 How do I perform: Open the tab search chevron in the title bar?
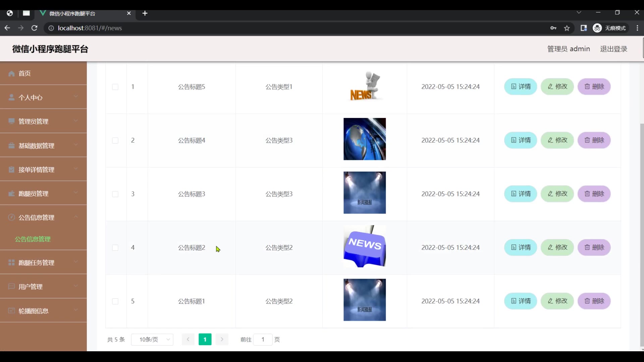(579, 12)
